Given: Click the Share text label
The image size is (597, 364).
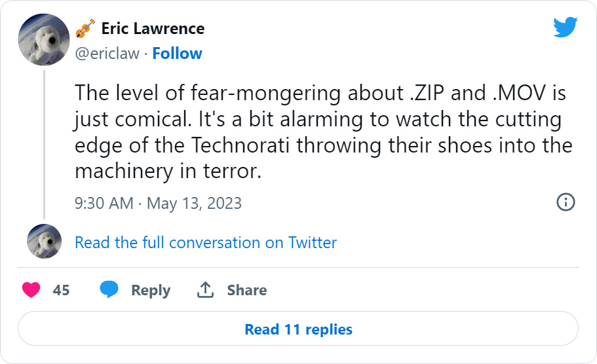Looking at the screenshot, I should pyautogui.click(x=246, y=291).
